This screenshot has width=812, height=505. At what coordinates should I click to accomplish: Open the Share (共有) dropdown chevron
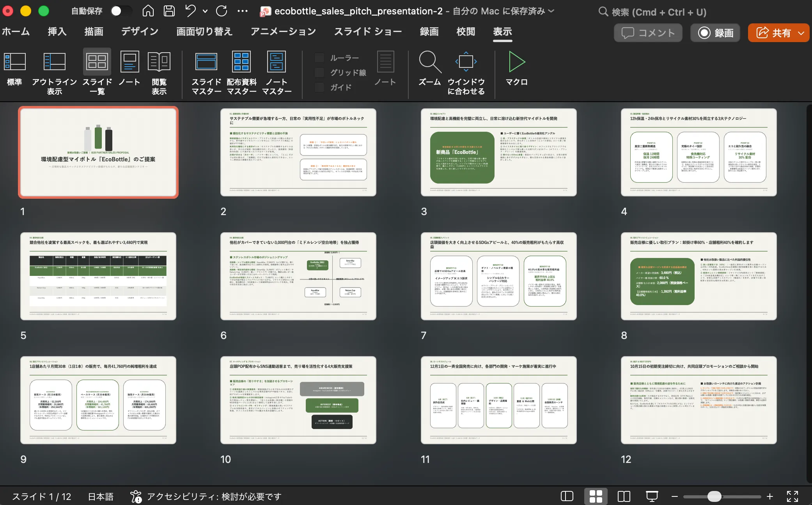point(801,33)
